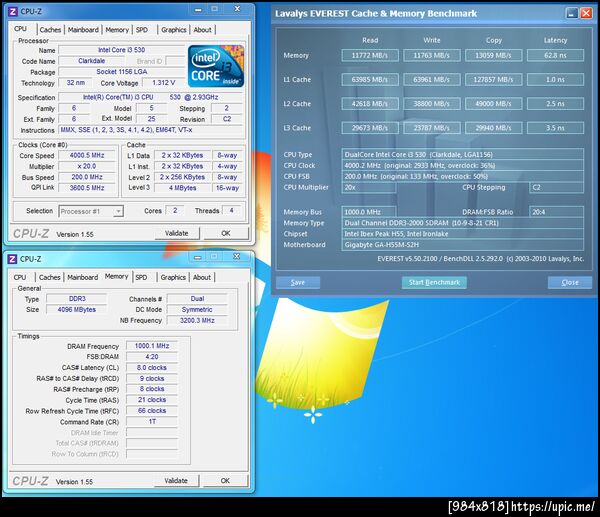This screenshot has height=517, width=600.
Task: Click OK in bottom CPU-Z window
Action: coord(225,481)
